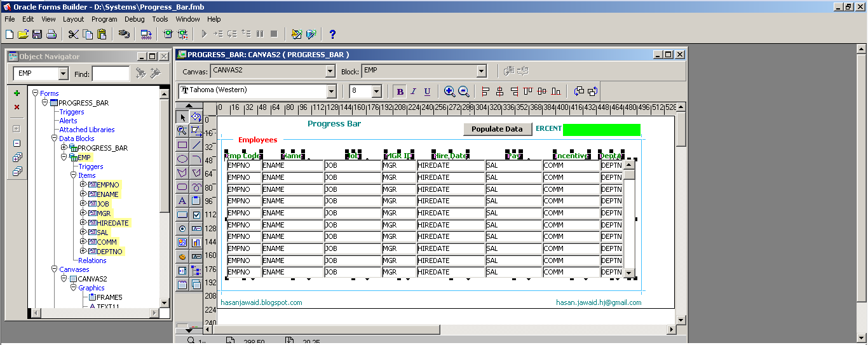The image size is (868, 345).
Task: Collapse the PROGRESS_BAR form node
Action: (x=45, y=102)
